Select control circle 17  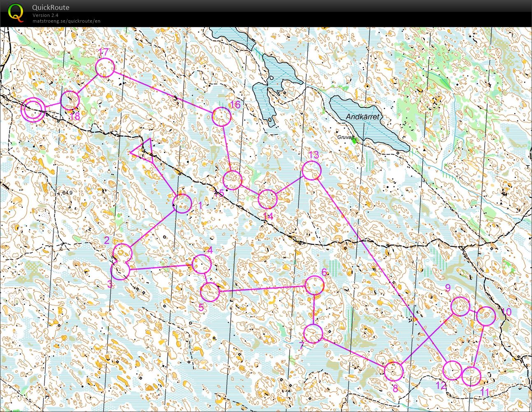[x=105, y=68]
